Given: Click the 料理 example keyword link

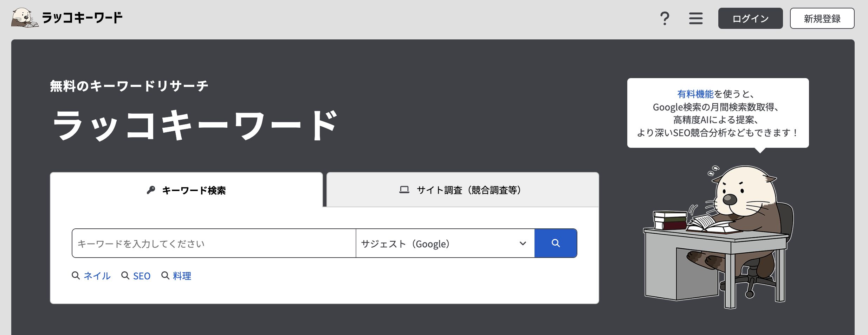Looking at the screenshot, I should (182, 276).
